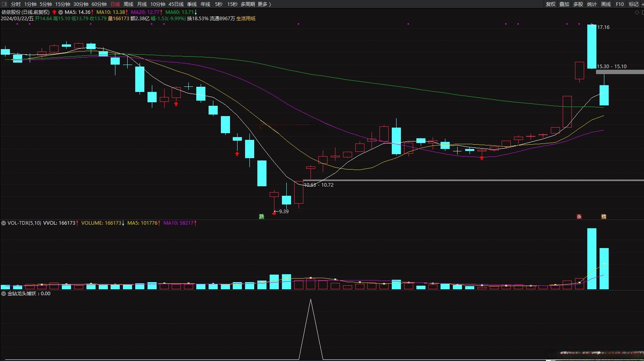The height and width of the screenshot is (361, 644).
Task: Click the 17.16 high candlestick
Action: coord(592,46)
